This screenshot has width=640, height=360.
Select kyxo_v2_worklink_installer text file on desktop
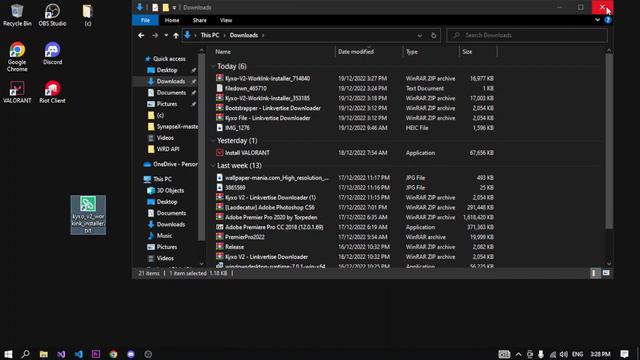click(x=88, y=215)
